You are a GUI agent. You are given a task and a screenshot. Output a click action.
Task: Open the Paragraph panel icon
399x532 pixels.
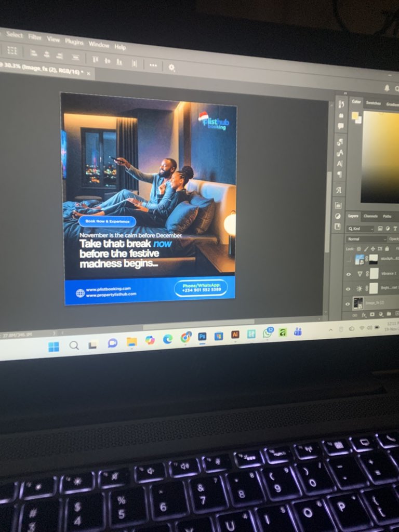click(x=339, y=175)
